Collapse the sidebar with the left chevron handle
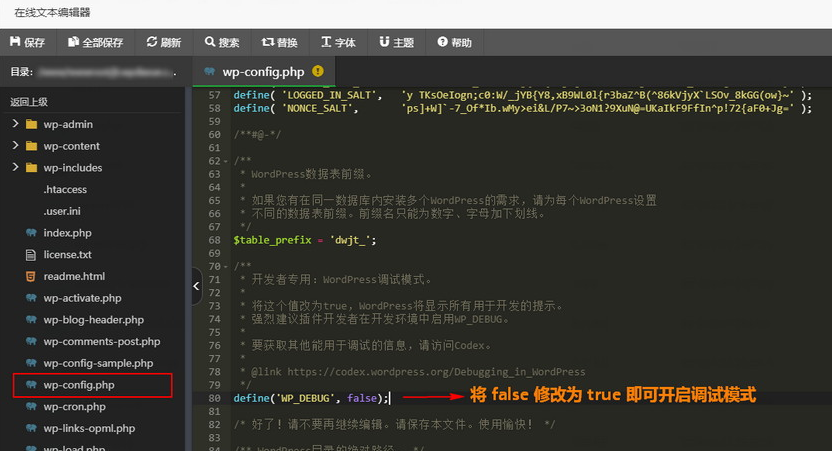Image resolution: width=832 pixels, height=451 pixels. (197, 286)
